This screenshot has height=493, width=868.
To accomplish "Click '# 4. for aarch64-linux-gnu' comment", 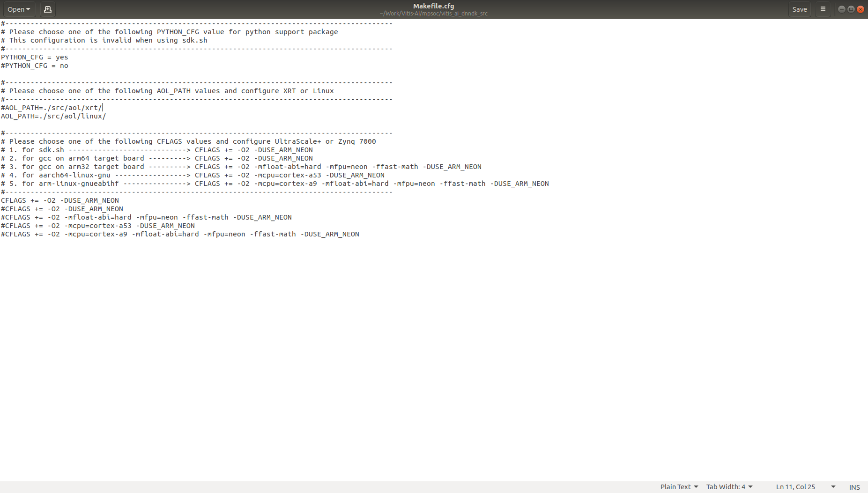I will 193,175.
